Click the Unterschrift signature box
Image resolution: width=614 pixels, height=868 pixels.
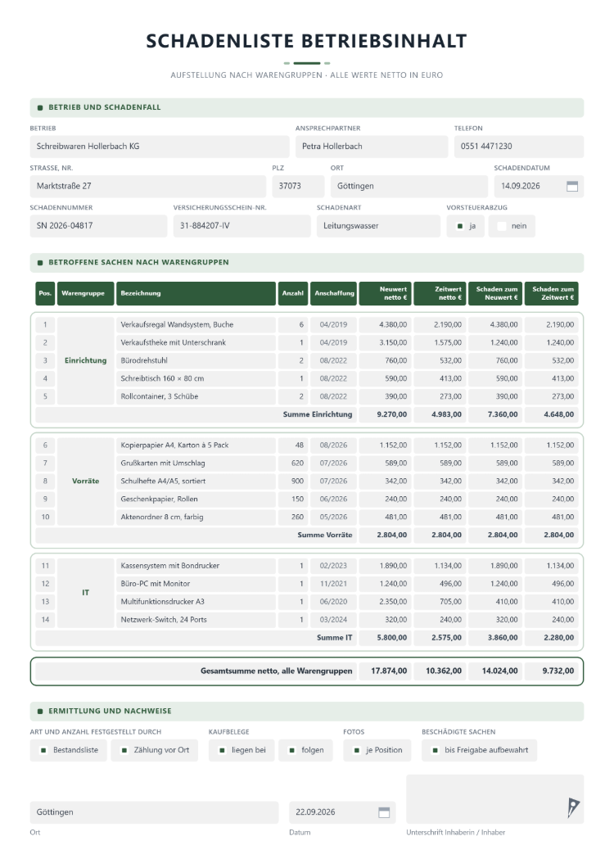click(x=495, y=798)
